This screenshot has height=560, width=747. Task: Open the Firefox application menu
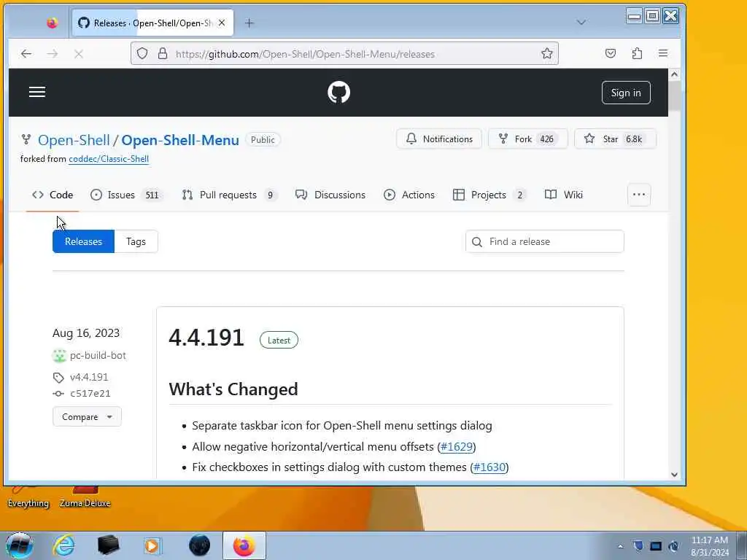pyautogui.click(x=663, y=53)
